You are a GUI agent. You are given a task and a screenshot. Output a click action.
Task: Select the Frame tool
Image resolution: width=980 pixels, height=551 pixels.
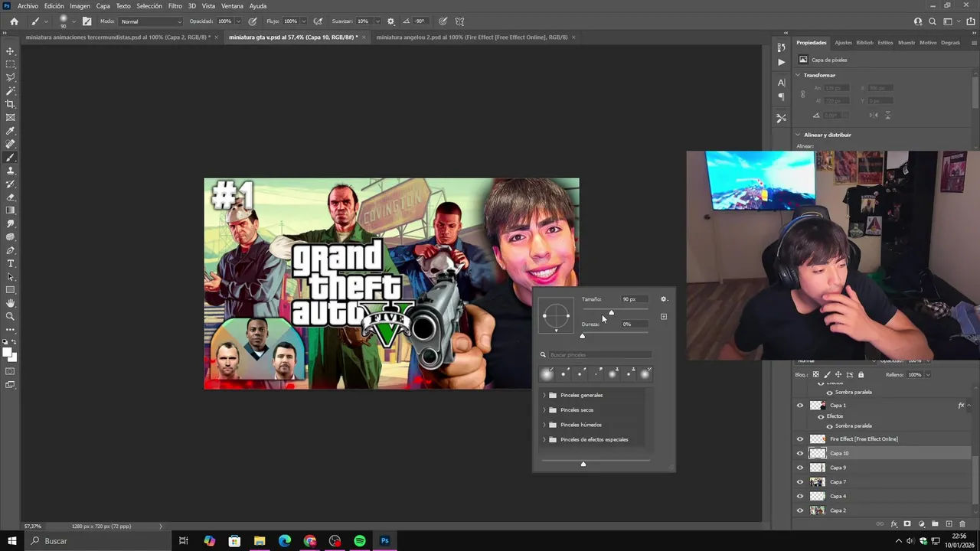click(x=11, y=117)
